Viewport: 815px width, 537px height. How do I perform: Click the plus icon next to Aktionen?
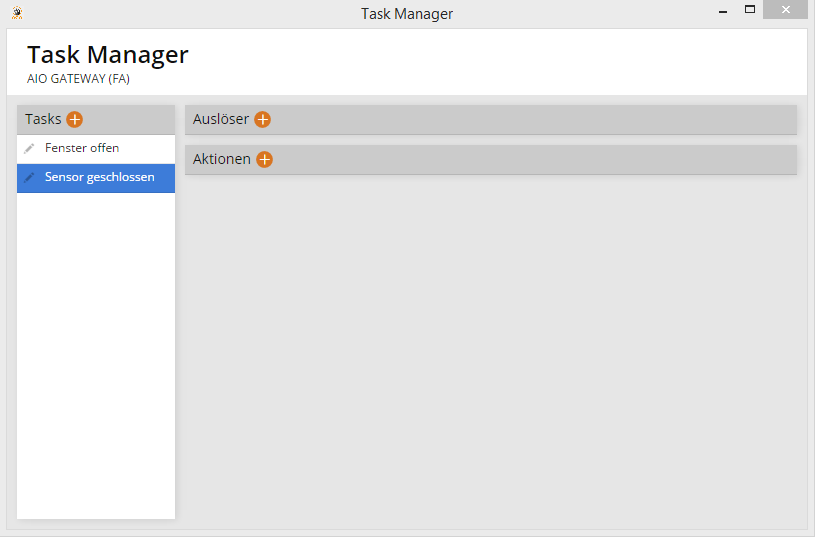(264, 159)
